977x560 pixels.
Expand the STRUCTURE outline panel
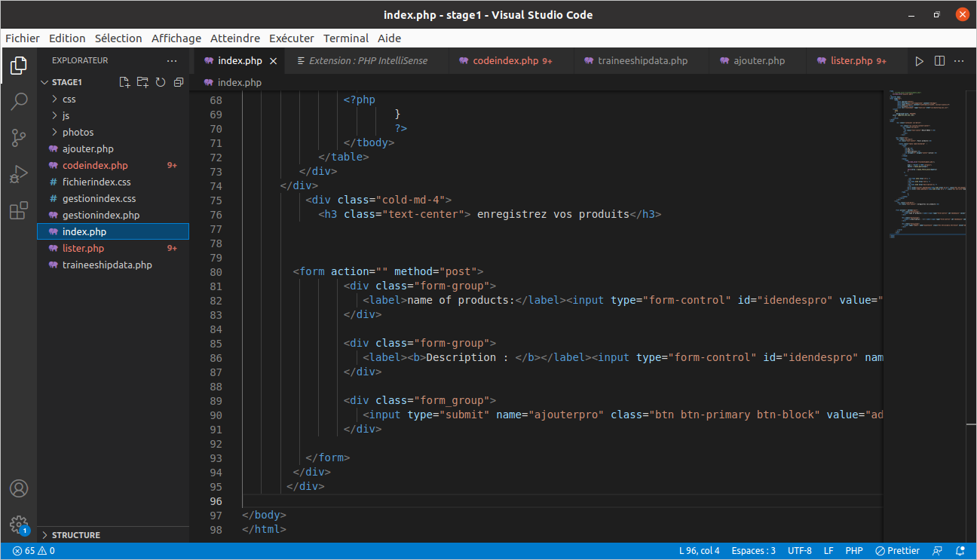(x=113, y=535)
